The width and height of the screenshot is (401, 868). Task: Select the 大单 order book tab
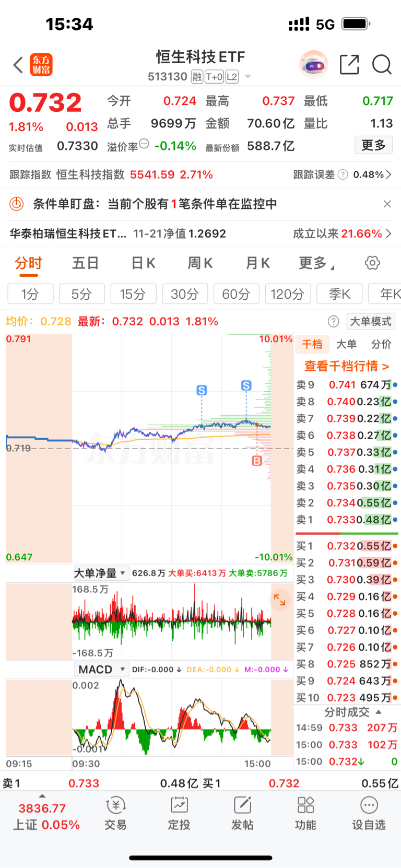(346, 344)
